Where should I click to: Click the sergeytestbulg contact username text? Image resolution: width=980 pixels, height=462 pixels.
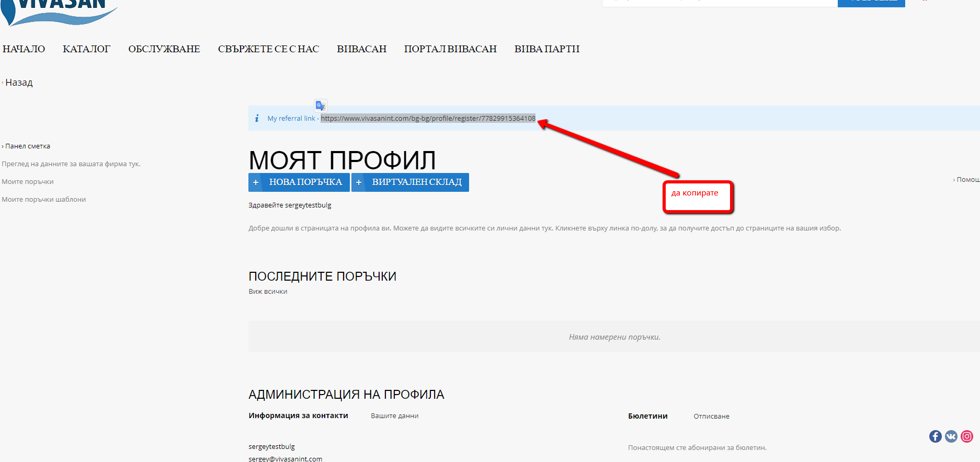coord(272,447)
